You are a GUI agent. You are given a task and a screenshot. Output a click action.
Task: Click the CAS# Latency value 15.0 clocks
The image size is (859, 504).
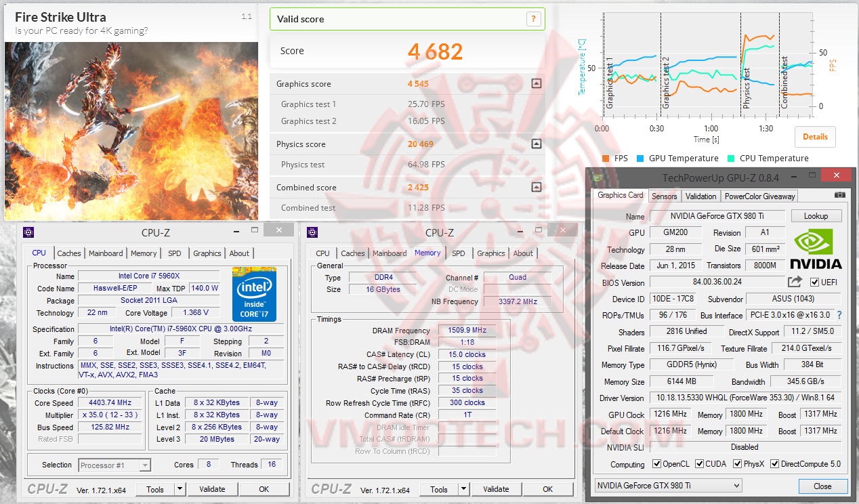(467, 354)
